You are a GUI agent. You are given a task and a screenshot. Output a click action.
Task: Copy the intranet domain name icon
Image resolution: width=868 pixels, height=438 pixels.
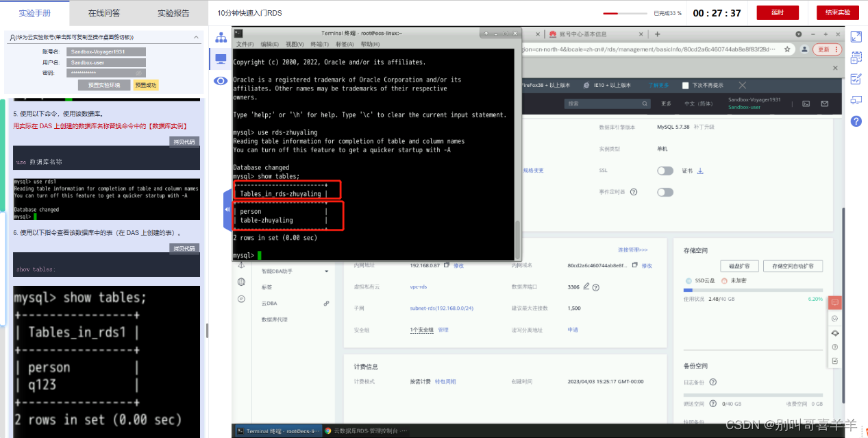click(x=634, y=265)
